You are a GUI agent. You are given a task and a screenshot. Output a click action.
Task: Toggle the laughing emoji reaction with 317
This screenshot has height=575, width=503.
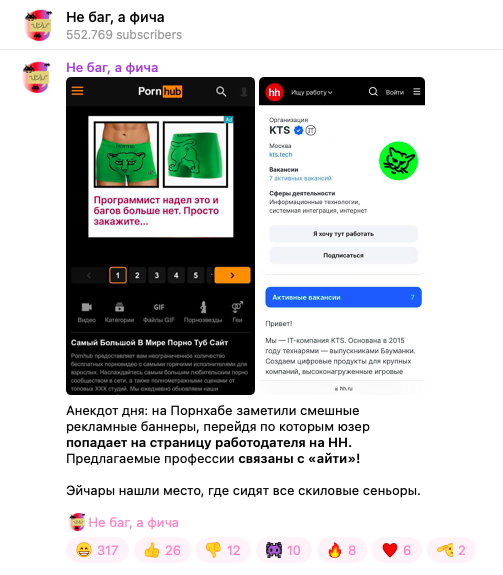tap(97, 550)
